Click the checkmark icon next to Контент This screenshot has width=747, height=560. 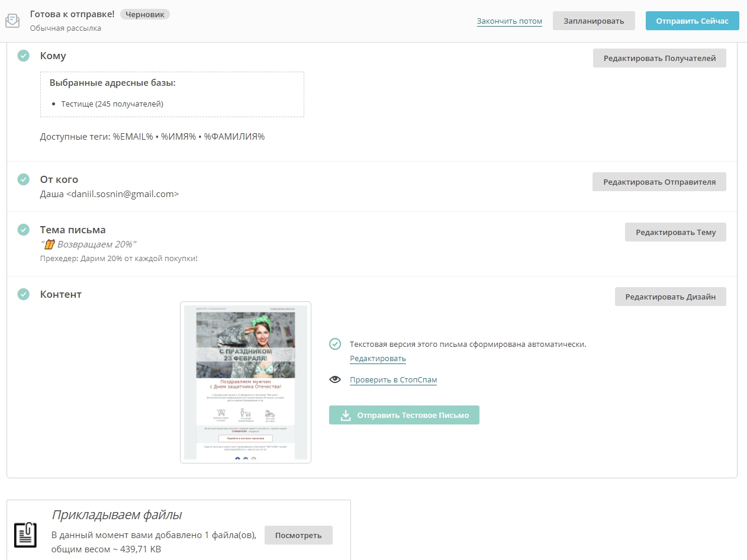click(x=23, y=294)
